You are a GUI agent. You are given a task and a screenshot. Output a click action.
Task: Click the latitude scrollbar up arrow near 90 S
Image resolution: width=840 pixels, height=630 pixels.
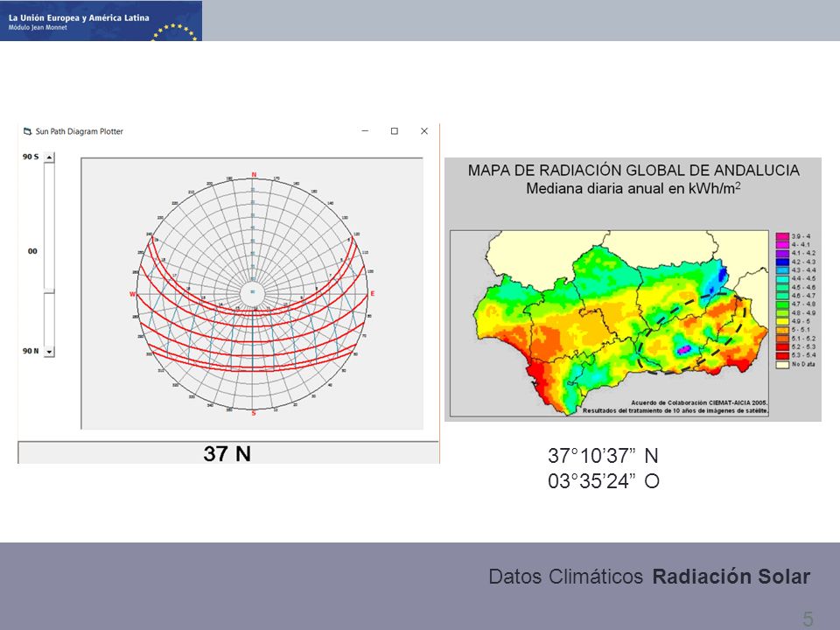pyautogui.click(x=49, y=157)
